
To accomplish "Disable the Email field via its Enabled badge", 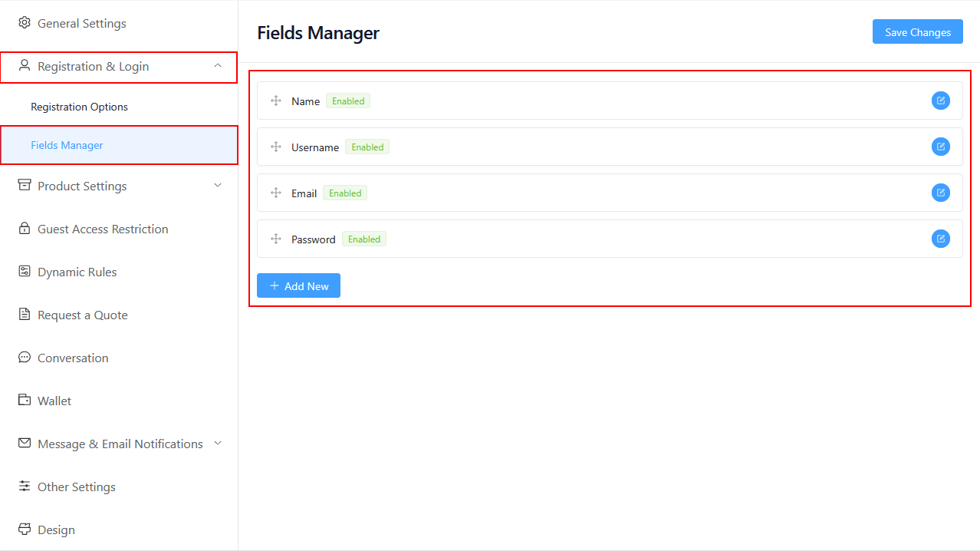I will point(344,193).
